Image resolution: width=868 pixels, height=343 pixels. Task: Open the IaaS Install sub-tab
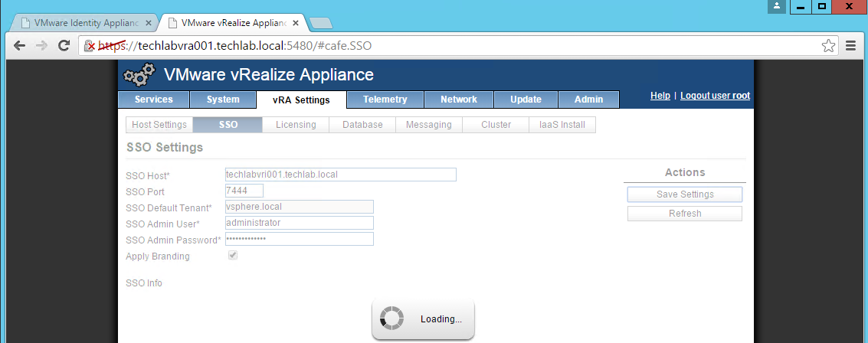[x=562, y=125]
